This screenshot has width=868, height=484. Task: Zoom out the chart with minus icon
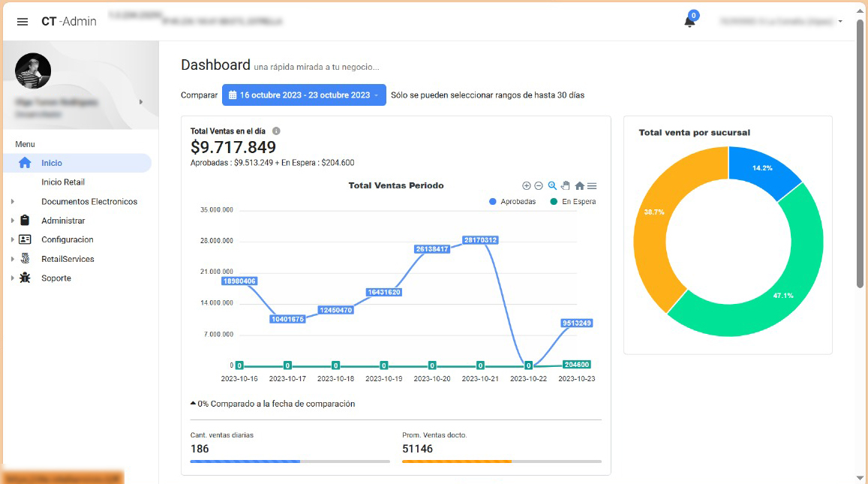click(539, 185)
